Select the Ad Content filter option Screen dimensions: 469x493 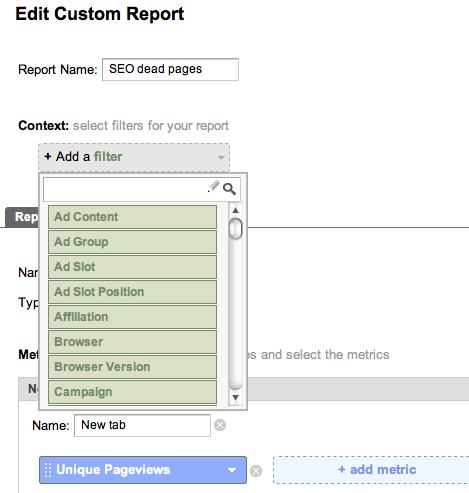click(132, 217)
